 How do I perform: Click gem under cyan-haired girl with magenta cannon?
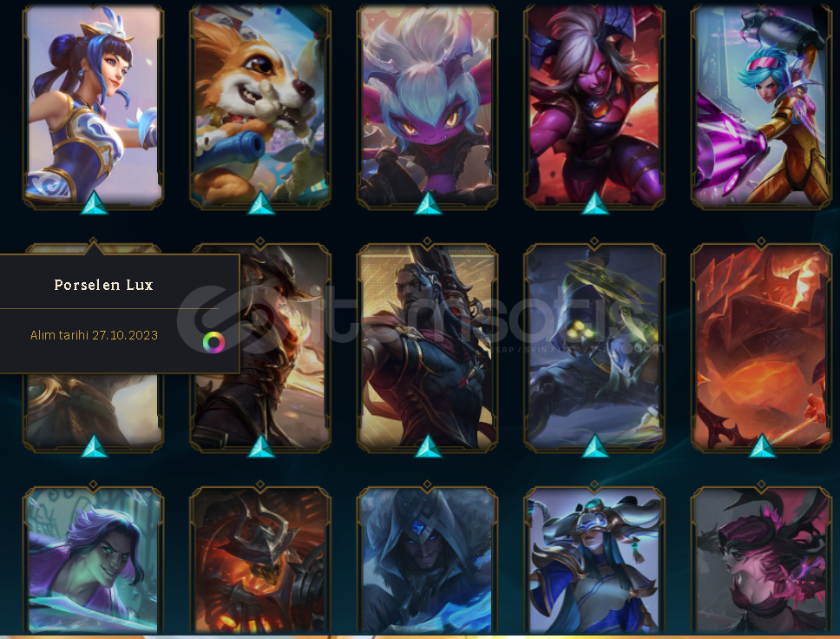762,202
